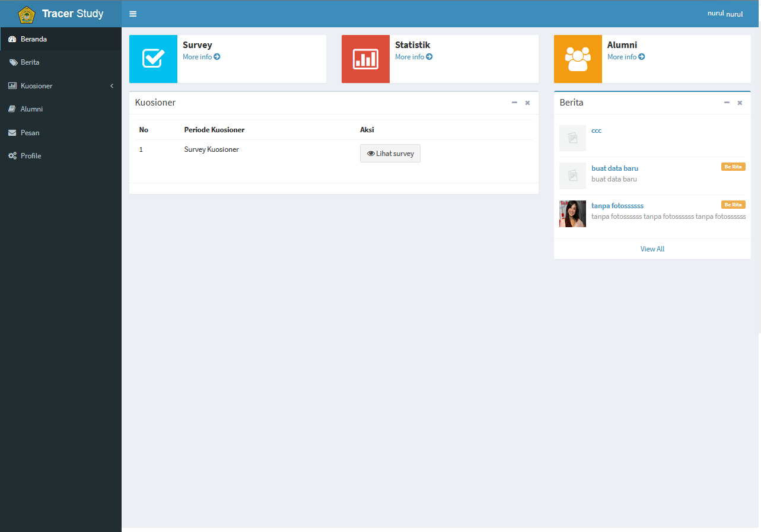Click the arrow icon beside Survey More info
761x532 pixels.
pyautogui.click(x=217, y=57)
